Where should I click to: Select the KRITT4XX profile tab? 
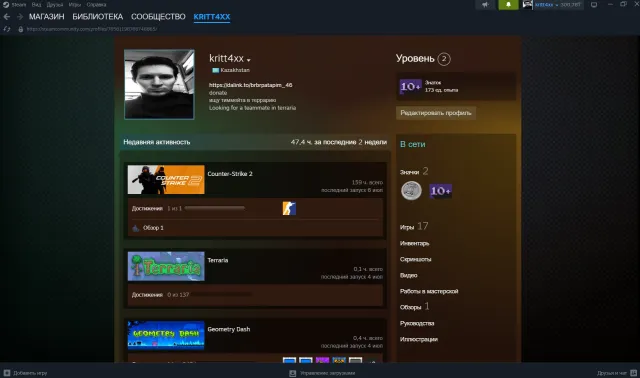coord(212,17)
